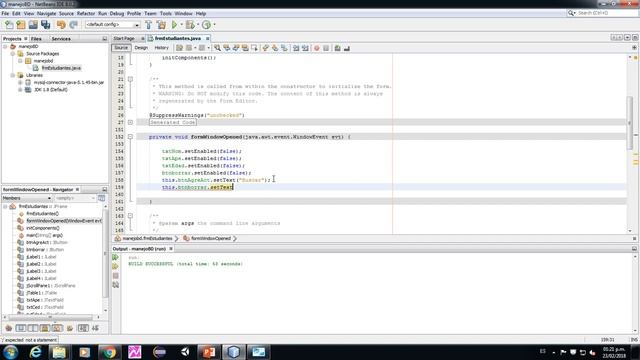This screenshot has width=640, height=360.
Task: Expand the mysql-connector-java jar node
Action: click(x=20, y=82)
